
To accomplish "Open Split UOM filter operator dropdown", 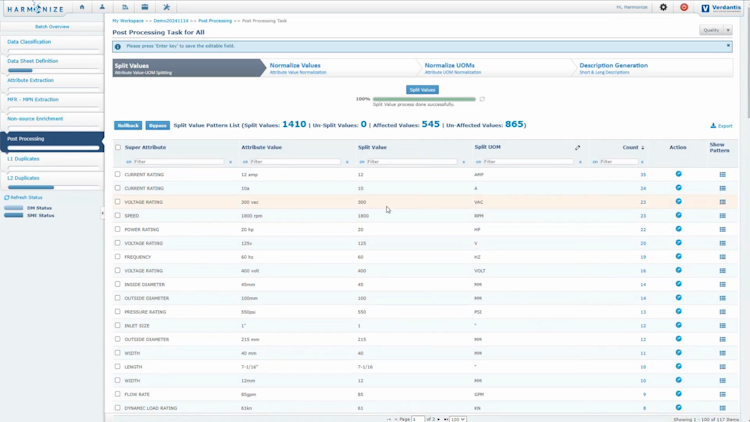I will [x=478, y=162].
